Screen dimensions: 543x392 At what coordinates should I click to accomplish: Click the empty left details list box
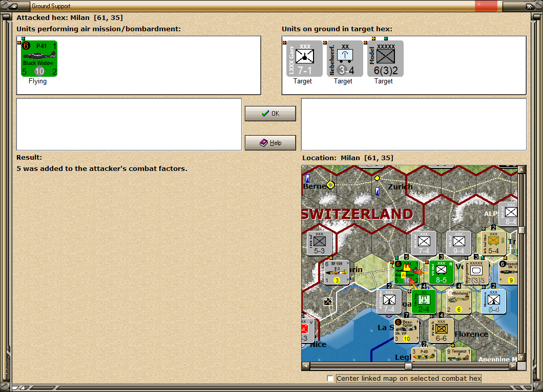point(129,124)
